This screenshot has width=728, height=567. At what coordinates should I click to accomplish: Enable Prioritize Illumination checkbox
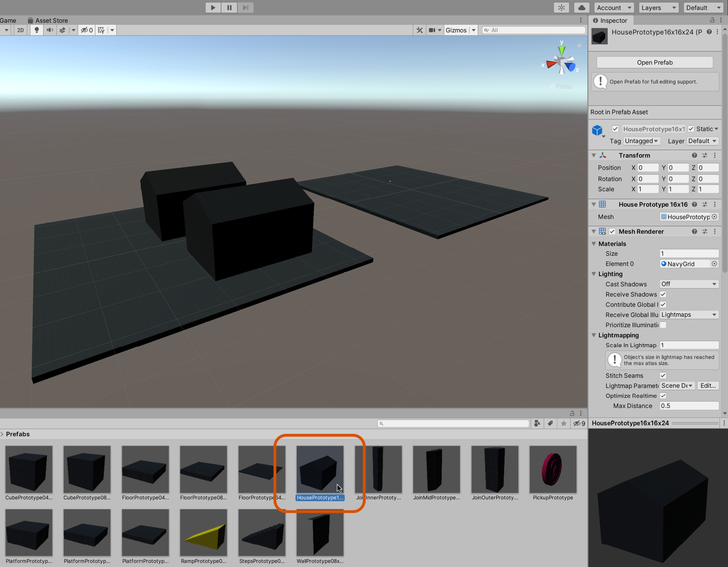663,325
